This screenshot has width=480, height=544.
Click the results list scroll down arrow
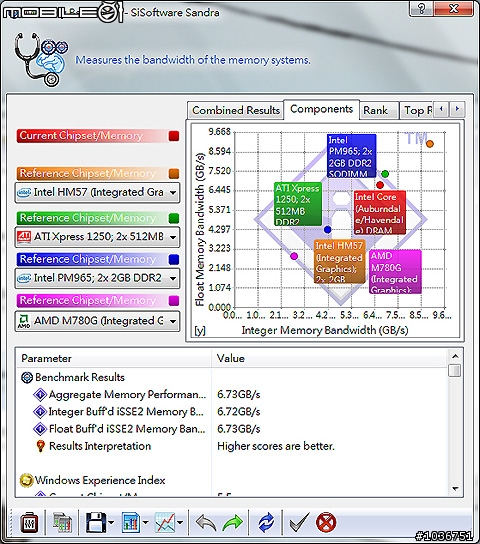pyautogui.click(x=455, y=489)
